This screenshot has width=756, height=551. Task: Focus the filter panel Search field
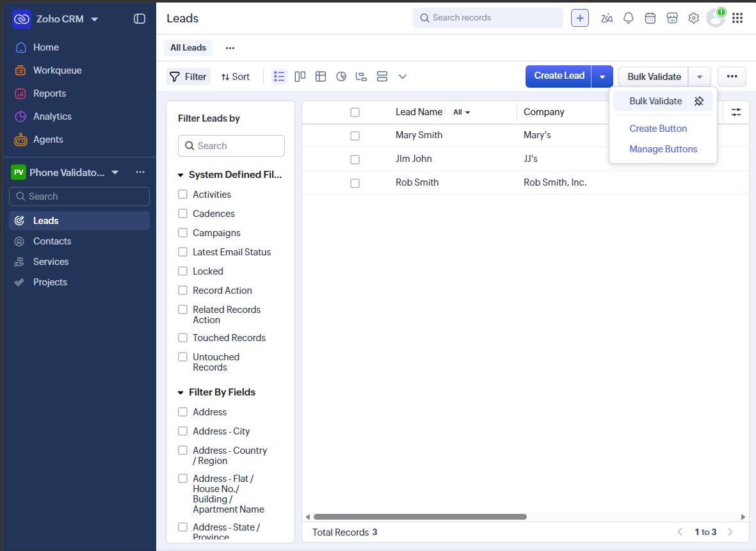232,145
